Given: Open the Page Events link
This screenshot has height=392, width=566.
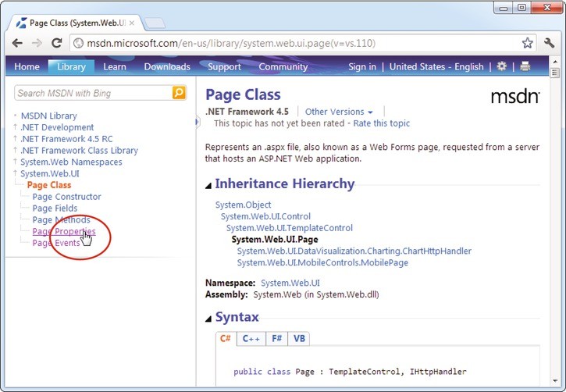Looking at the screenshot, I should (56, 243).
